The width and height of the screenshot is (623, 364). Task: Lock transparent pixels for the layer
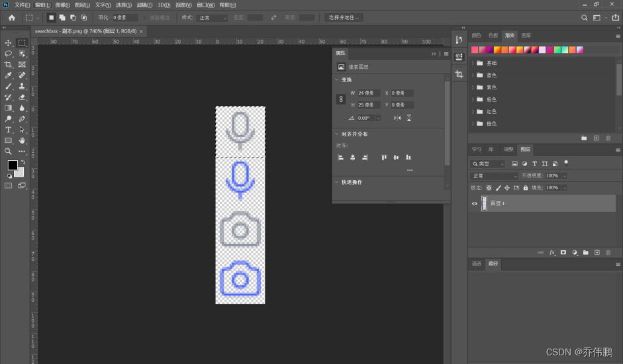coord(489,188)
